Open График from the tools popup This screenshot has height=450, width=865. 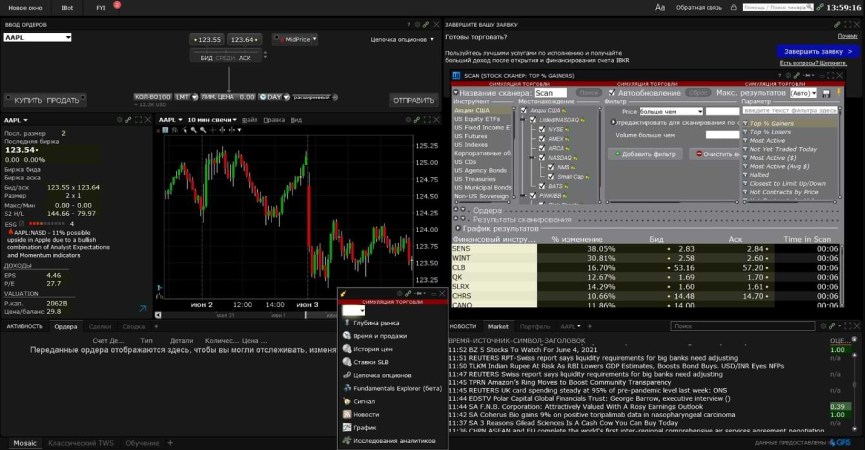365,428
